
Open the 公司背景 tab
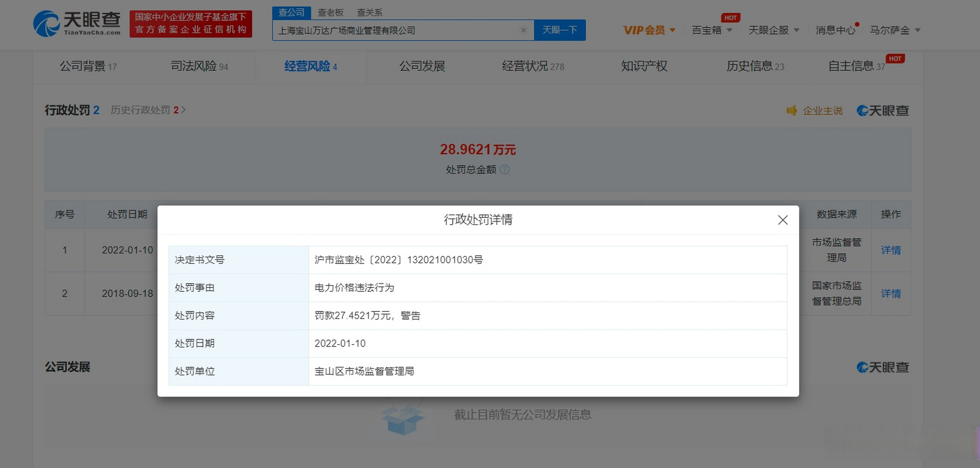88,66
